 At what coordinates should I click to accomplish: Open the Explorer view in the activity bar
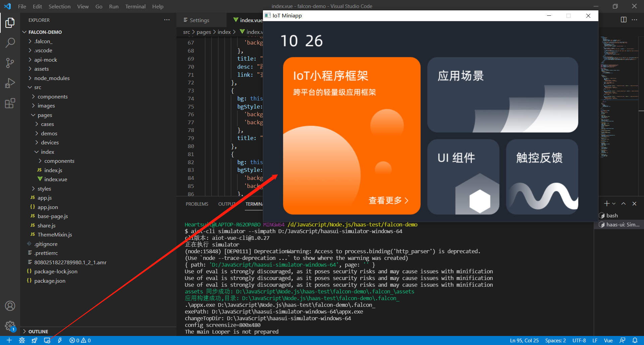[10, 23]
